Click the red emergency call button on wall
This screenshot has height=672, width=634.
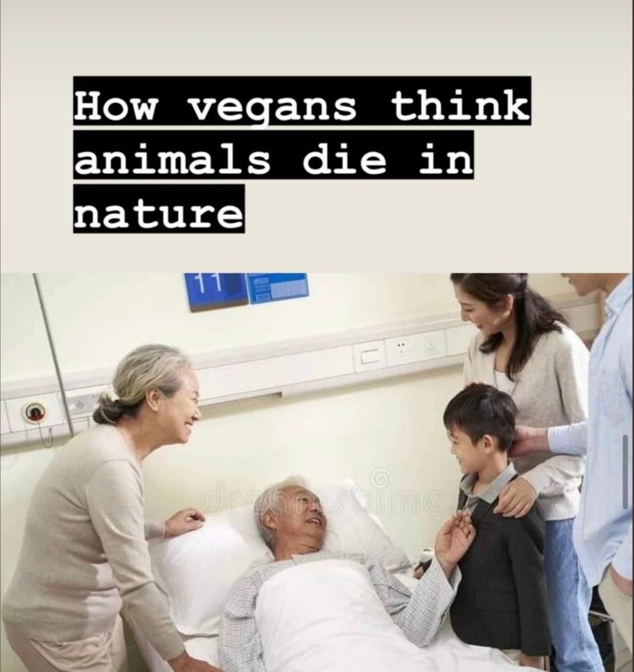[x=34, y=412]
